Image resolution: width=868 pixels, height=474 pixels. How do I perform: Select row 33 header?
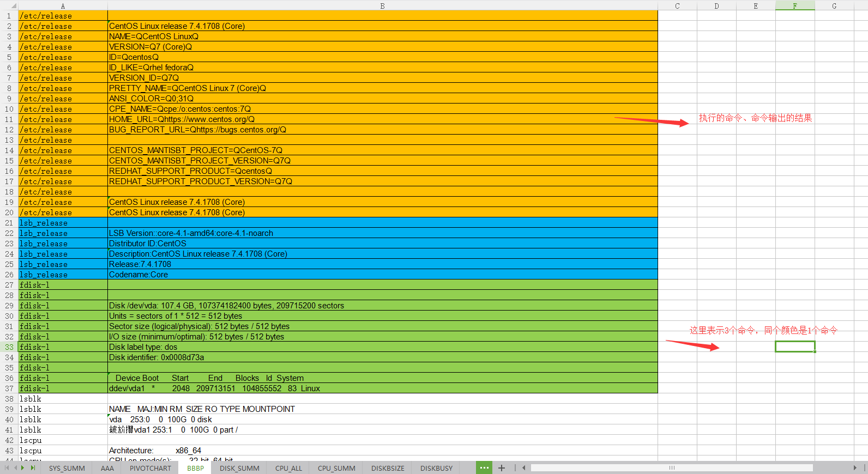pos(9,347)
